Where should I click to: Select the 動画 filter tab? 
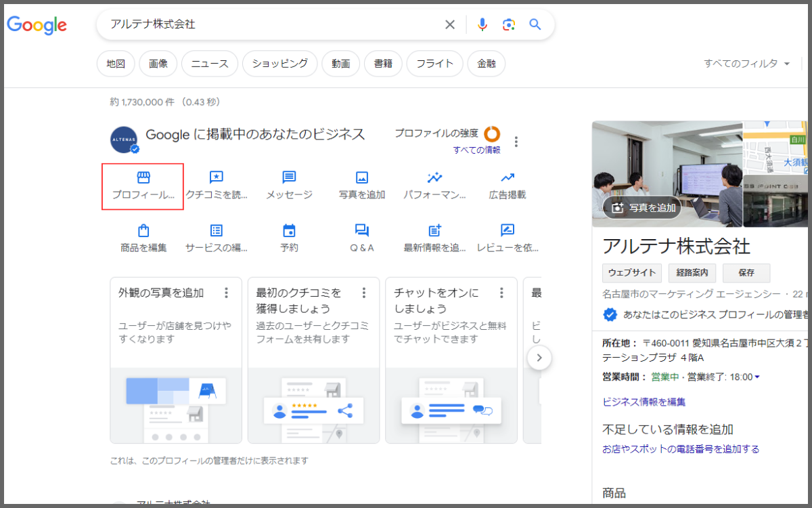pyautogui.click(x=341, y=64)
